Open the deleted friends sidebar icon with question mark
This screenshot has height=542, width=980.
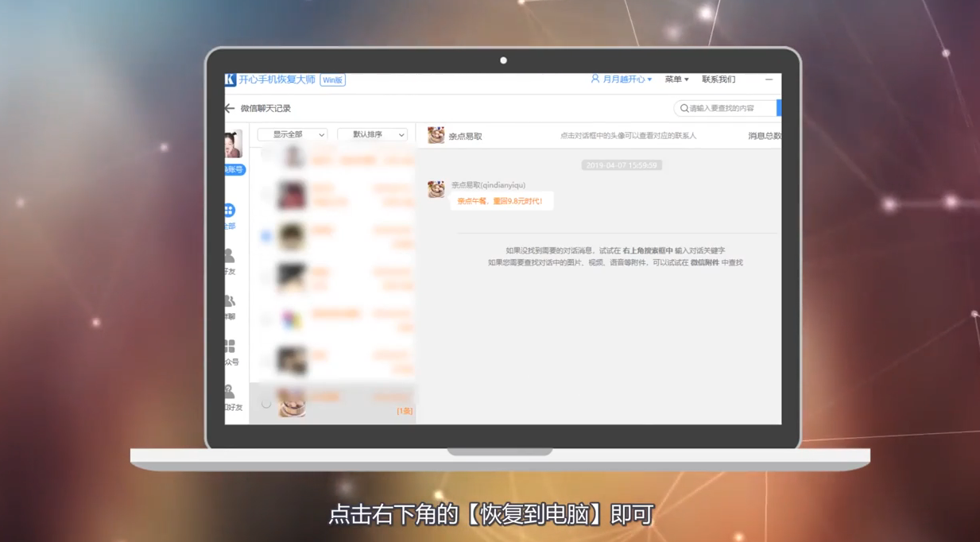click(229, 392)
